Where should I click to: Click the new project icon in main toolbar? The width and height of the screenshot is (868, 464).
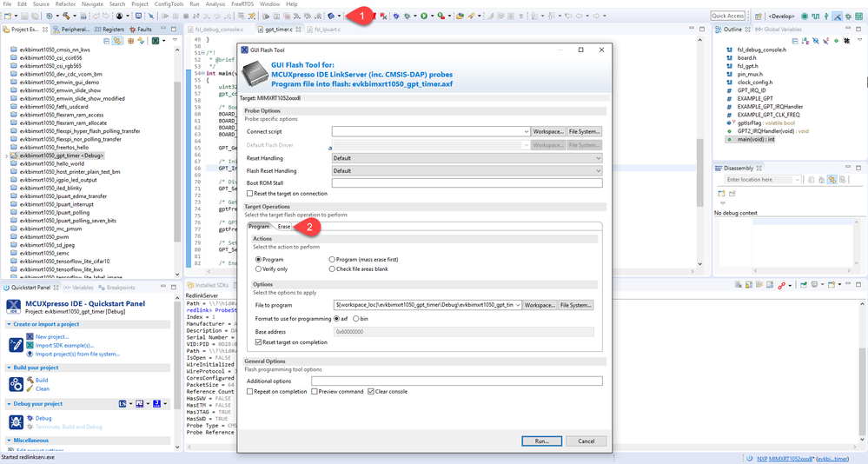coord(8,16)
